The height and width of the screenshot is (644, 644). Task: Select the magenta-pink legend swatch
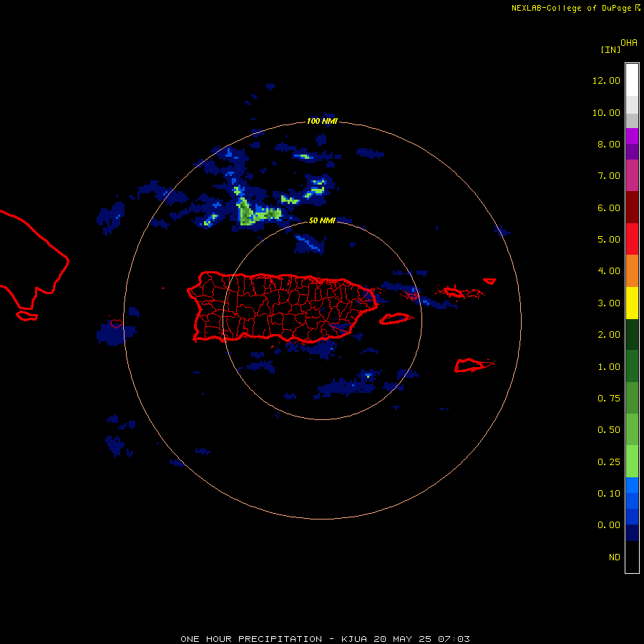pyautogui.click(x=632, y=175)
